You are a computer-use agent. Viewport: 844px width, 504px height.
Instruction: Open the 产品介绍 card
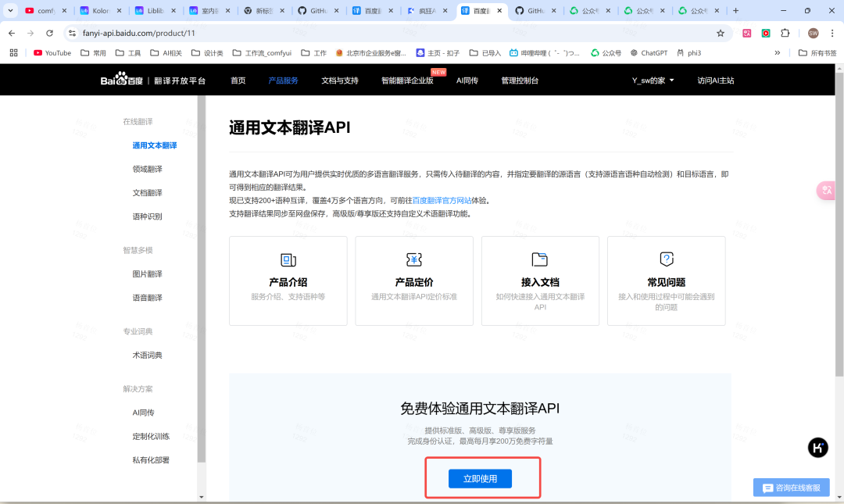coord(288,281)
